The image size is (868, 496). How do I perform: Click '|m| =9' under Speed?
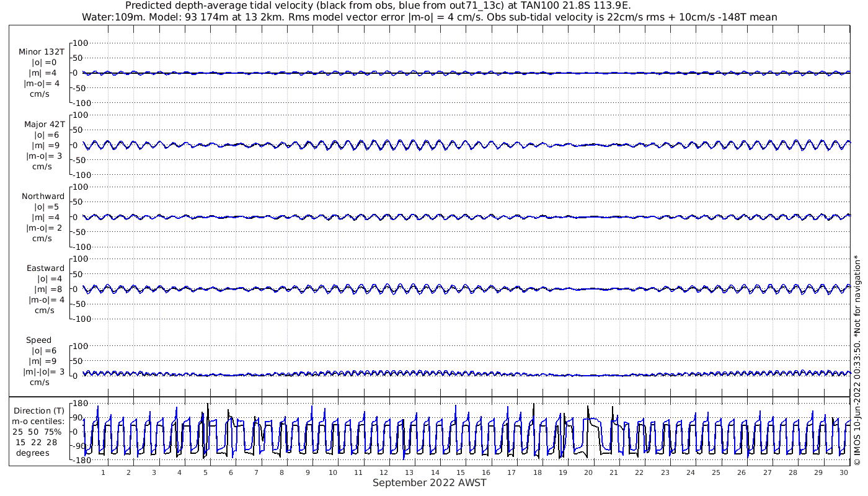(43, 361)
